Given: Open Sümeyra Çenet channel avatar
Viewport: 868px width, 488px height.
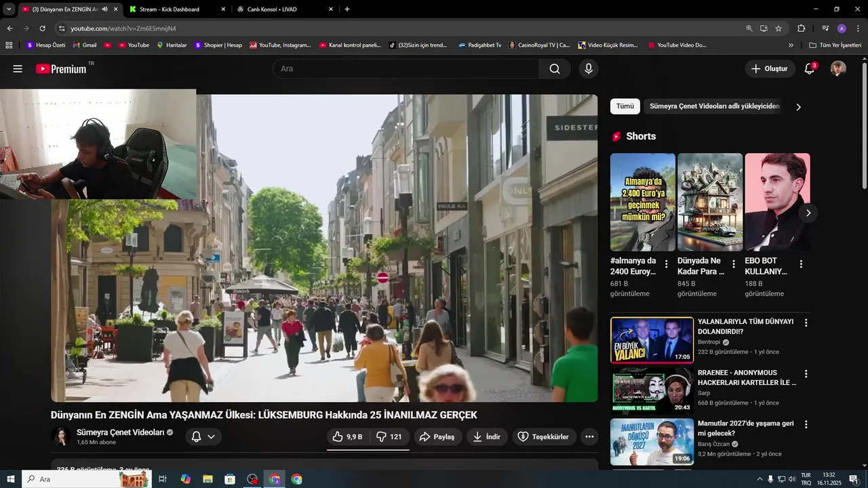Looking at the screenshot, I should point(61,436).
